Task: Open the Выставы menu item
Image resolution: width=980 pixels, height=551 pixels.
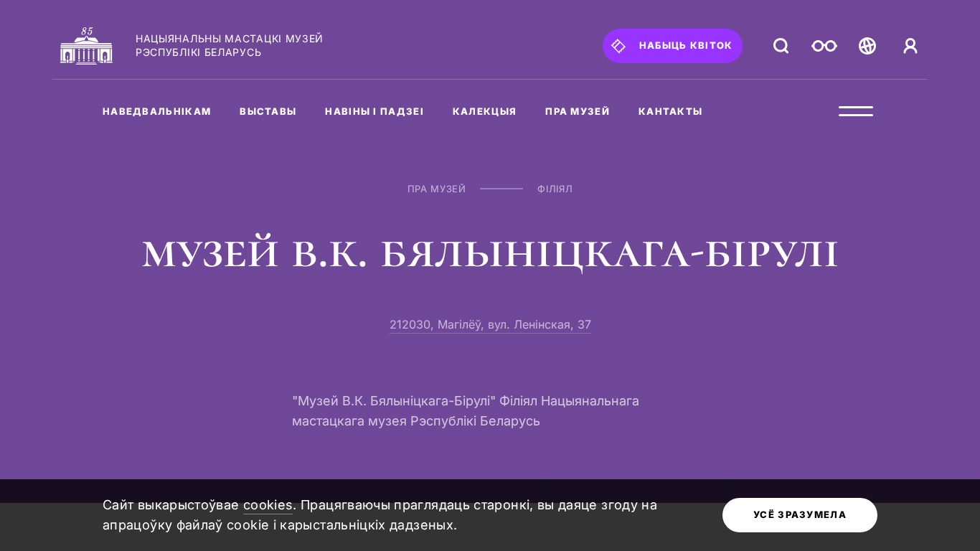Action: (268, 111)
